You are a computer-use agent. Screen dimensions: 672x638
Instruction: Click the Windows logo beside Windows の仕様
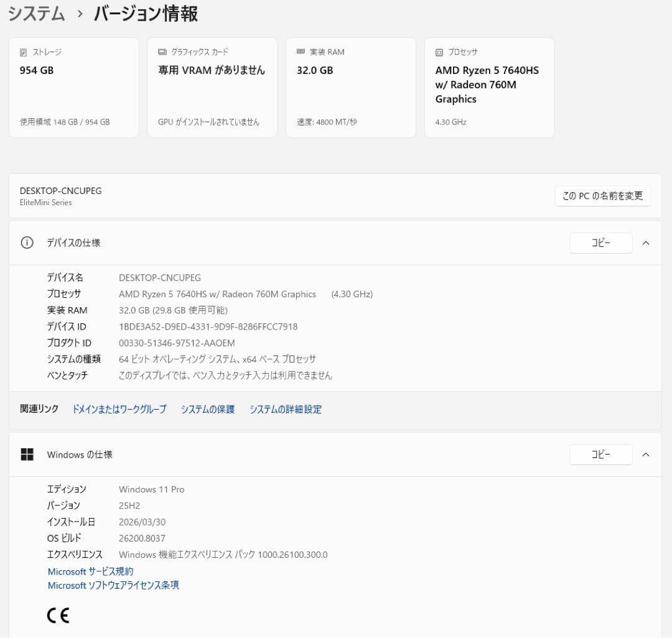[27, 455]
